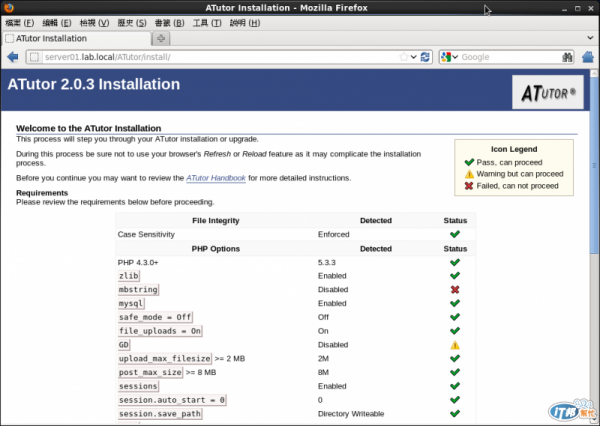Open the Google search engine dropdown
600x426 pixels.
click(x=449, y=57)
